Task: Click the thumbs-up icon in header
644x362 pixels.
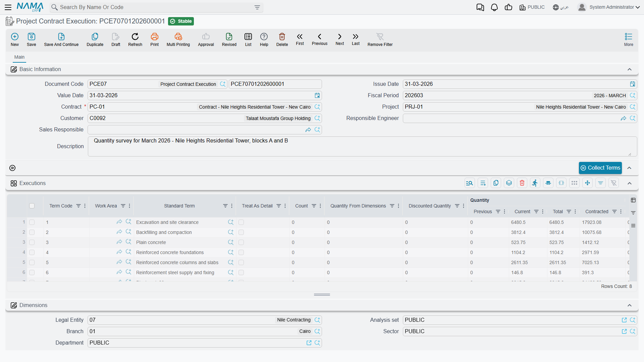Action: tap(508, 7)
